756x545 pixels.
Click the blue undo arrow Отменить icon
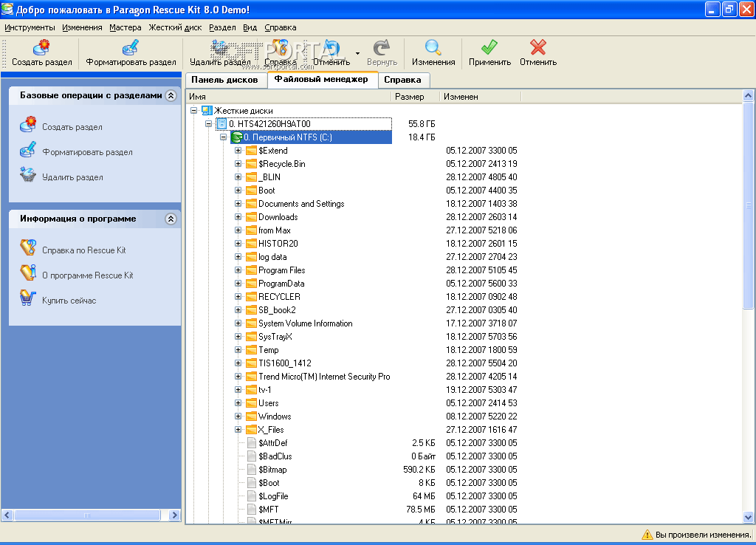click(x=331, y=48)
